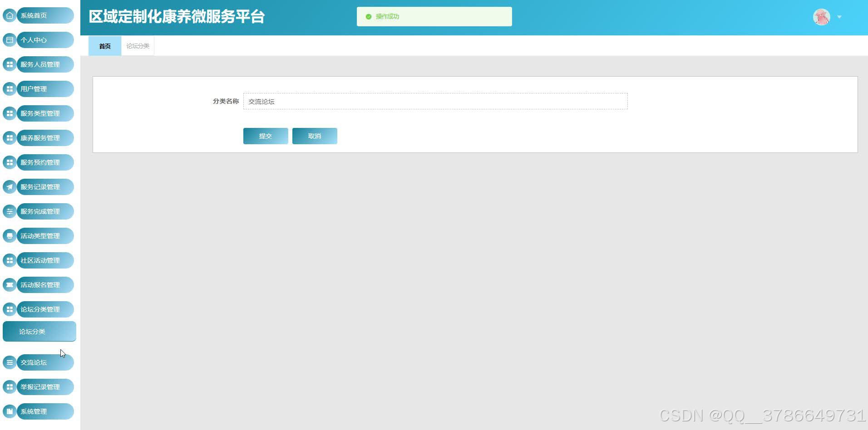
Task: Click the icon beside 活动类型管理
Action: [x=10, y=236]
